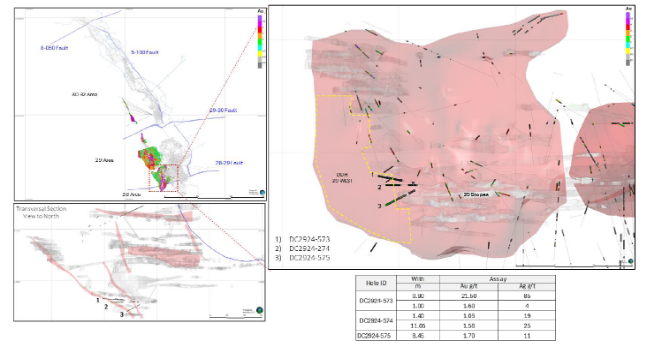Click drill hole marker 3 in 3D view

coord(379,206)
